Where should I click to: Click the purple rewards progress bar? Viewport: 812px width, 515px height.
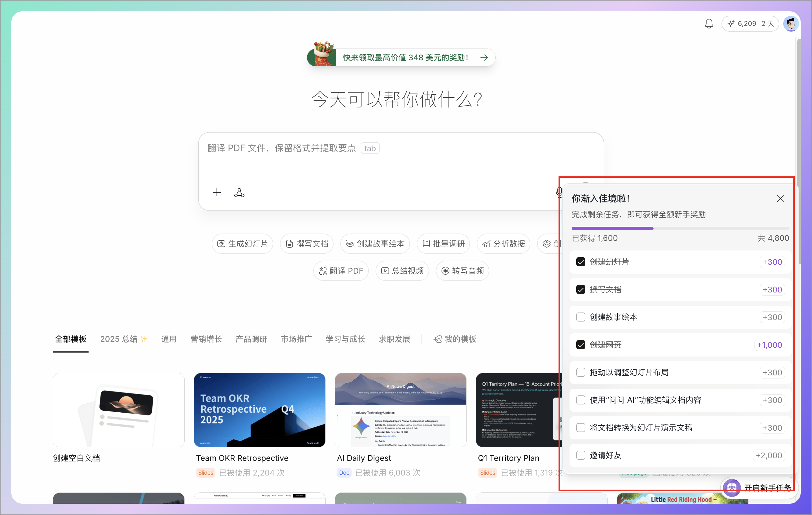coord(612,229)
